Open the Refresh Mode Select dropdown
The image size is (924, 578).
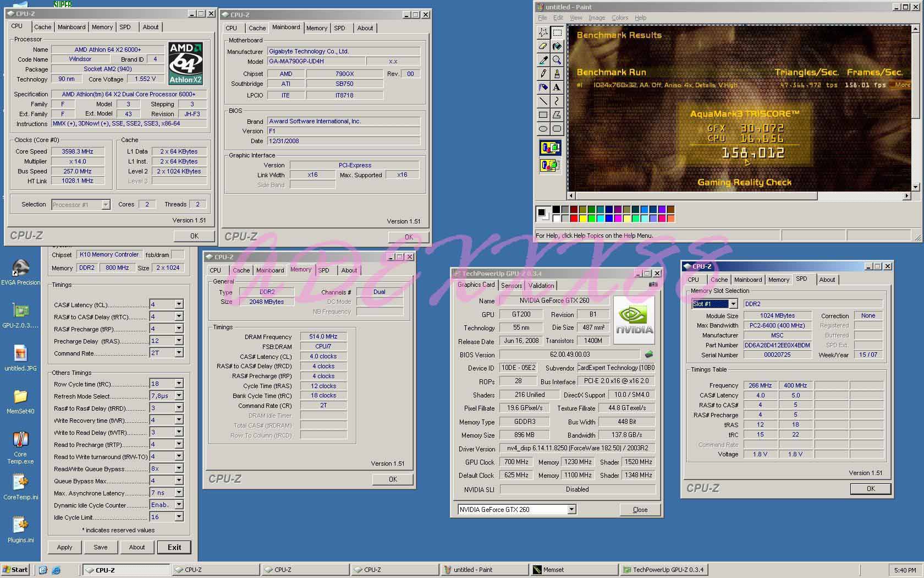click(179, 396)
